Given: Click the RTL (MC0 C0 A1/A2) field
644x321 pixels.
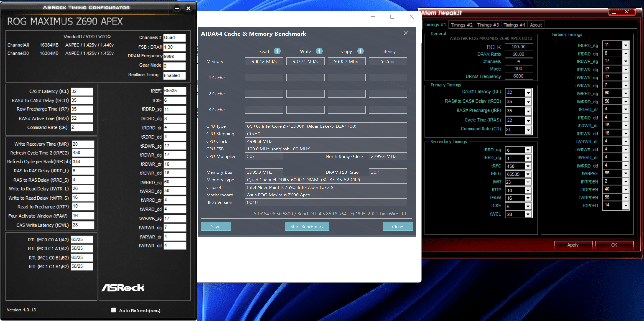Looking at the screenshot, I should coord(82,240).
